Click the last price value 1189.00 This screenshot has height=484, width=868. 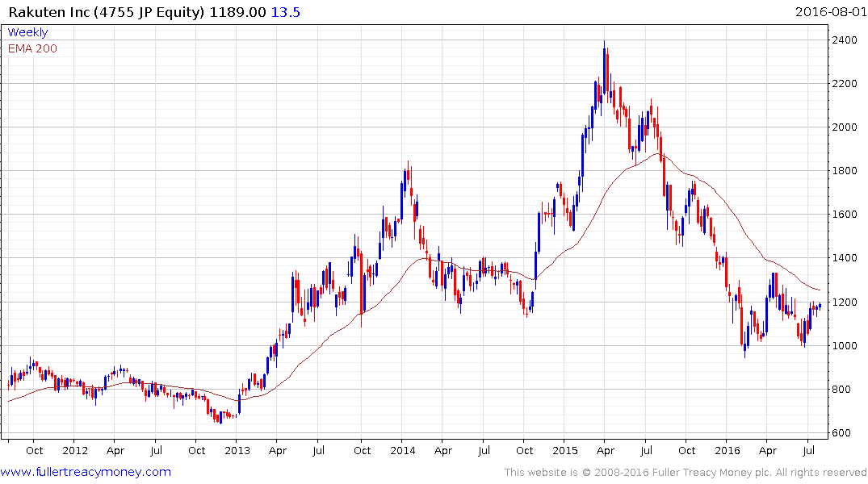click(x=237, y=12)
